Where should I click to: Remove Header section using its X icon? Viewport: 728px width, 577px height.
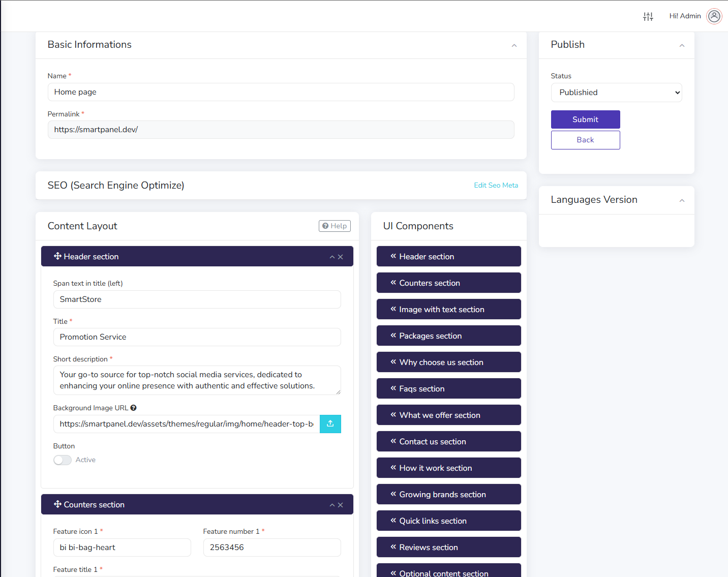[340, 257]
